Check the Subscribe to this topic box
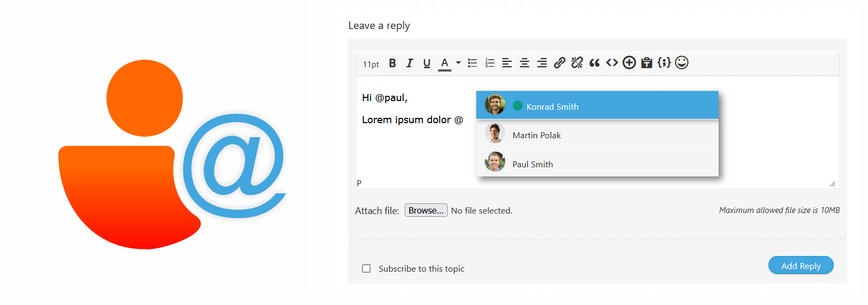The height and width of the screenshot is (305, 868). pyautogui.click(x=367, y=268)
